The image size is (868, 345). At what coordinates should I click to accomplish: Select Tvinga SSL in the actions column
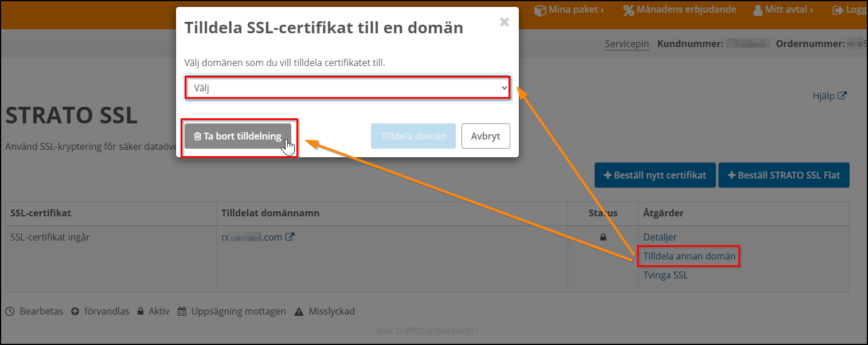pyautogui.click(x=665, y=275)
